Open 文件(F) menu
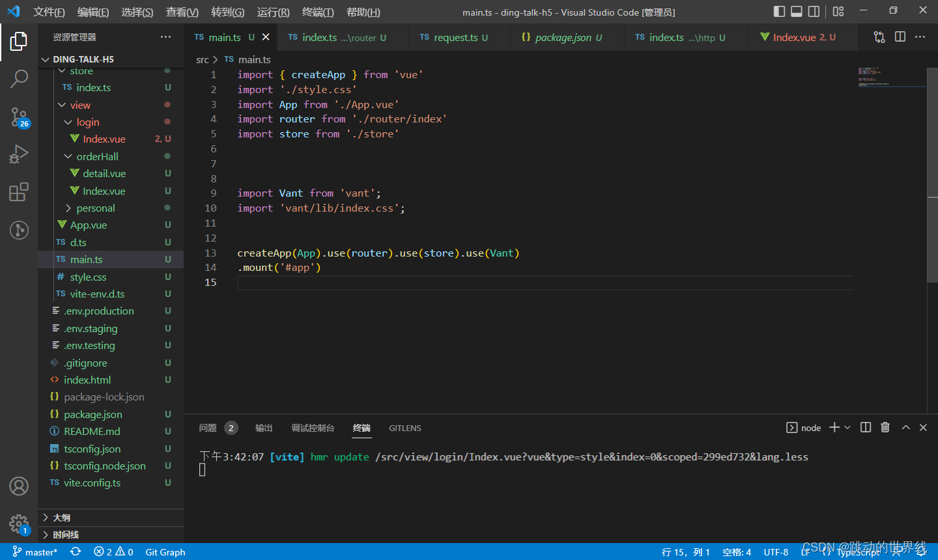 point(50,12)
